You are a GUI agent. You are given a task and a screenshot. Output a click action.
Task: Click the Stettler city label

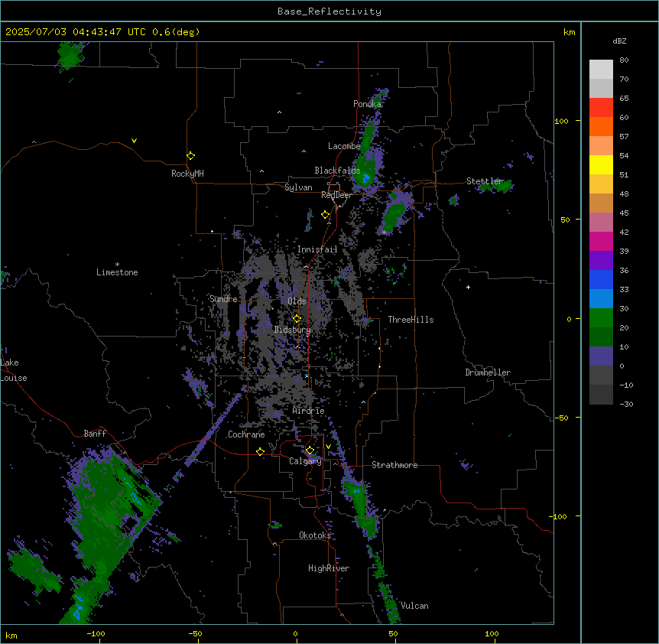tap(485, 181)
